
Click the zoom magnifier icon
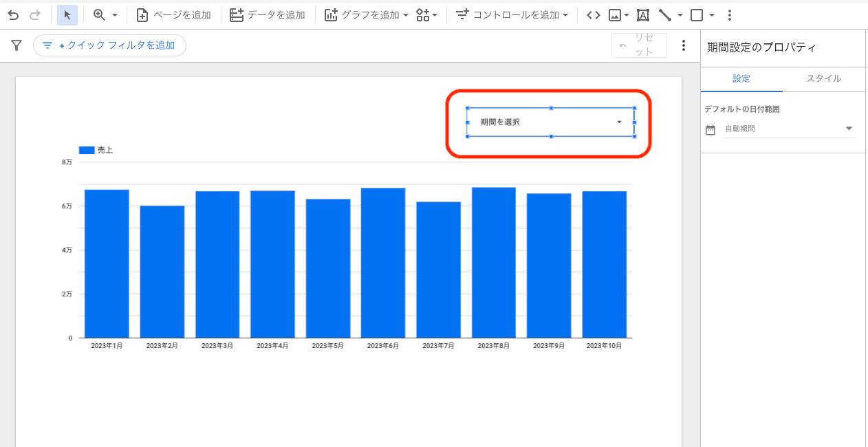(99, 14)
